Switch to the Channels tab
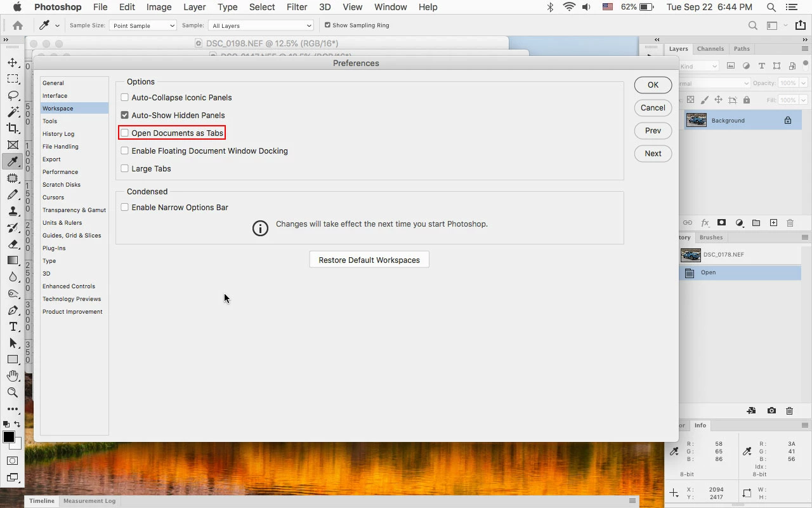This screenshot has height=508, width=812. pos(710,48)
